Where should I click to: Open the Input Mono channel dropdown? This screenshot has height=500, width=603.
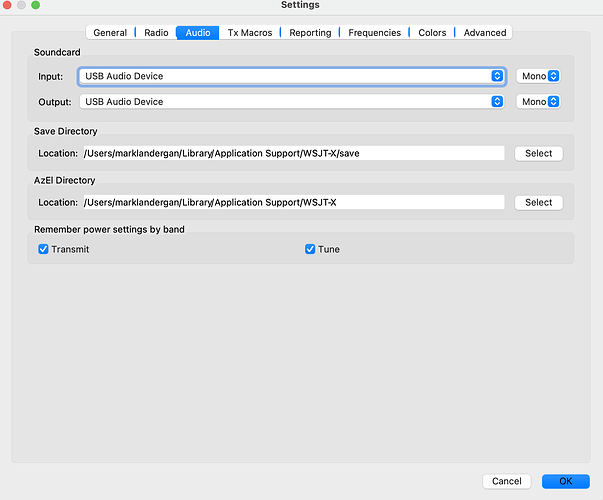coord(538,76)
